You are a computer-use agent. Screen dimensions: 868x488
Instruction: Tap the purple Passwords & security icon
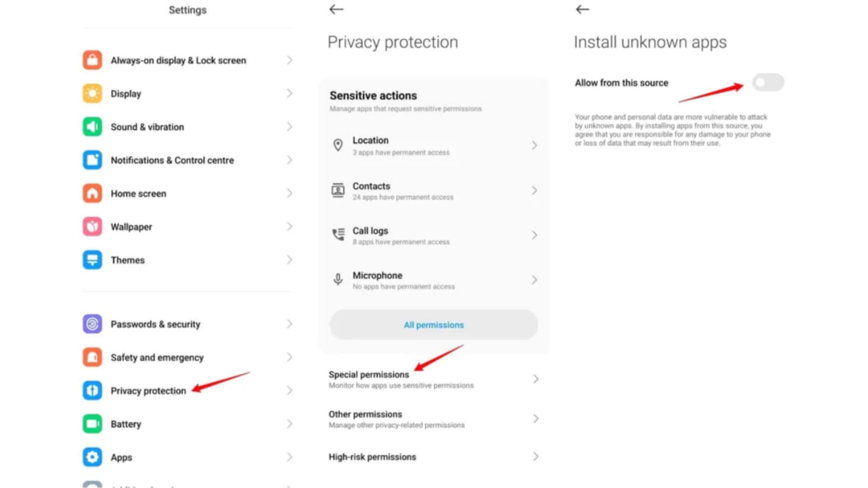92,324
